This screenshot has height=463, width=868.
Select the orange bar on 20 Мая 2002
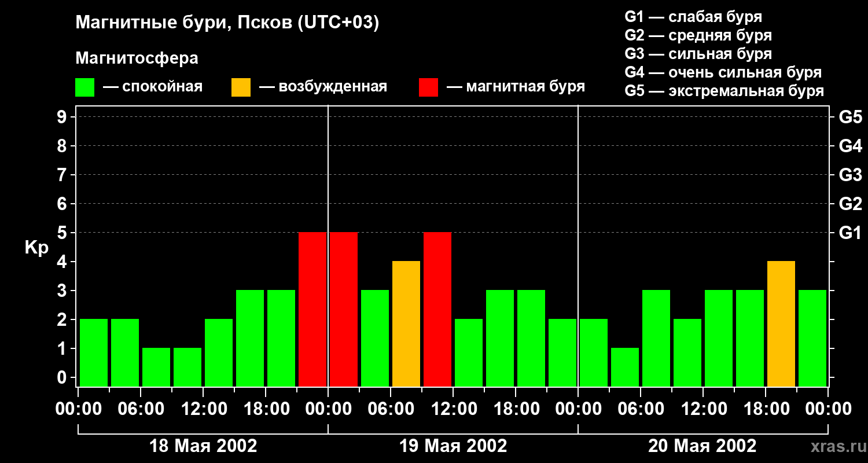[x=781, y=324]
